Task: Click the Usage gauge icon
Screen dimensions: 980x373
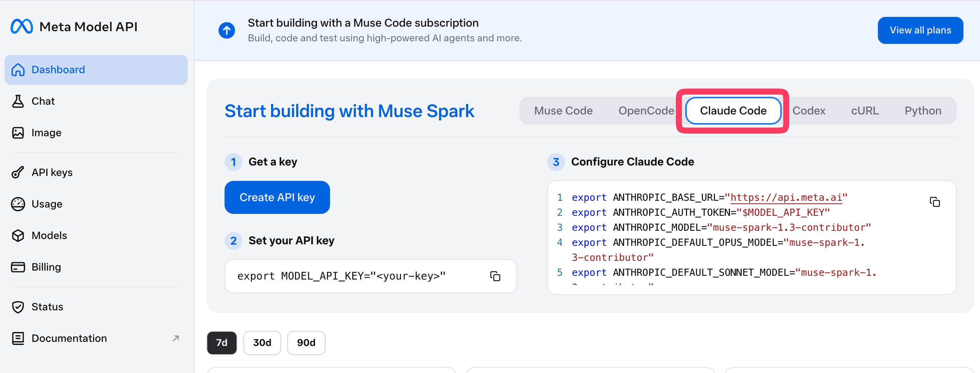Action: 18,204
